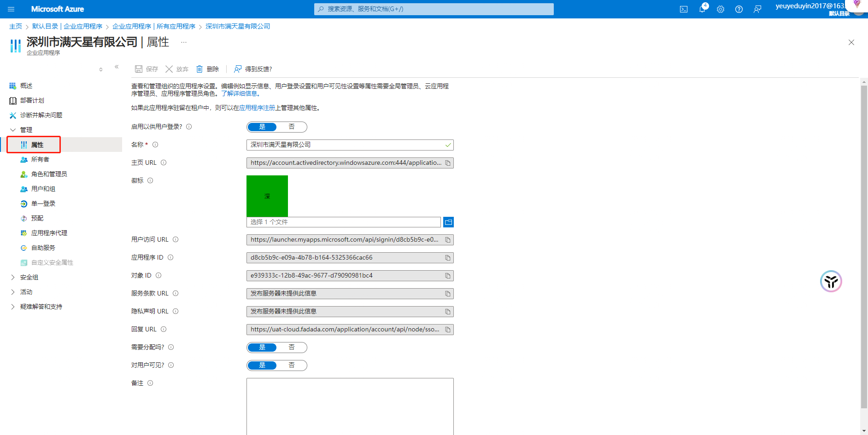Open portal settings gear

pyautogui.click(x=721, y=9)
